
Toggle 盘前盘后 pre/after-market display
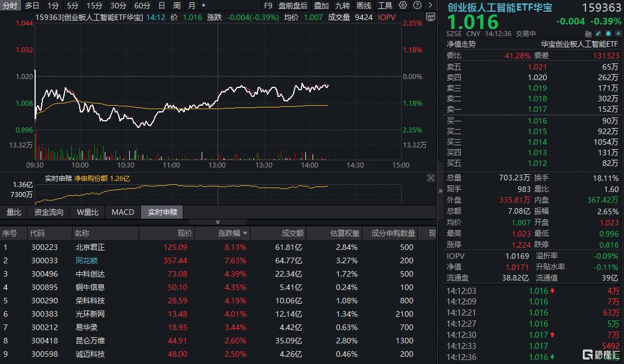293,6
